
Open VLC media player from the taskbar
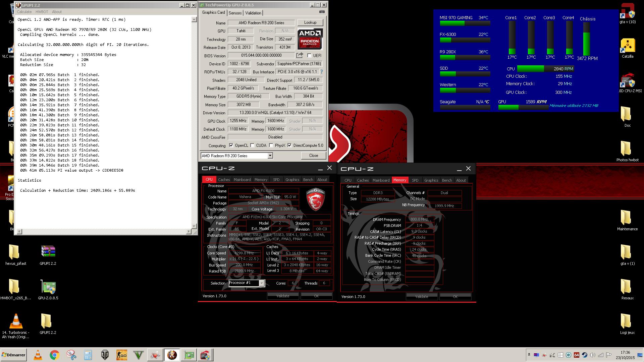(x=38, y=355)
